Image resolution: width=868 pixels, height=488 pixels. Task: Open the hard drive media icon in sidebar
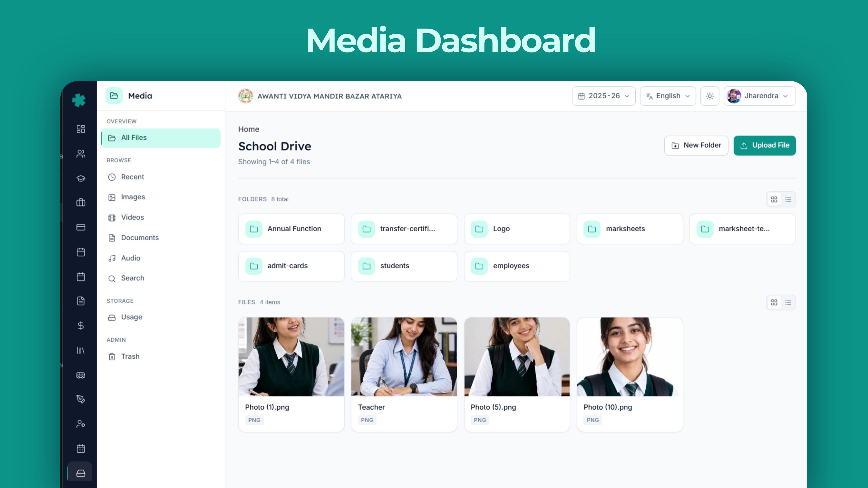pyautogui.click(x=81, y=474)
